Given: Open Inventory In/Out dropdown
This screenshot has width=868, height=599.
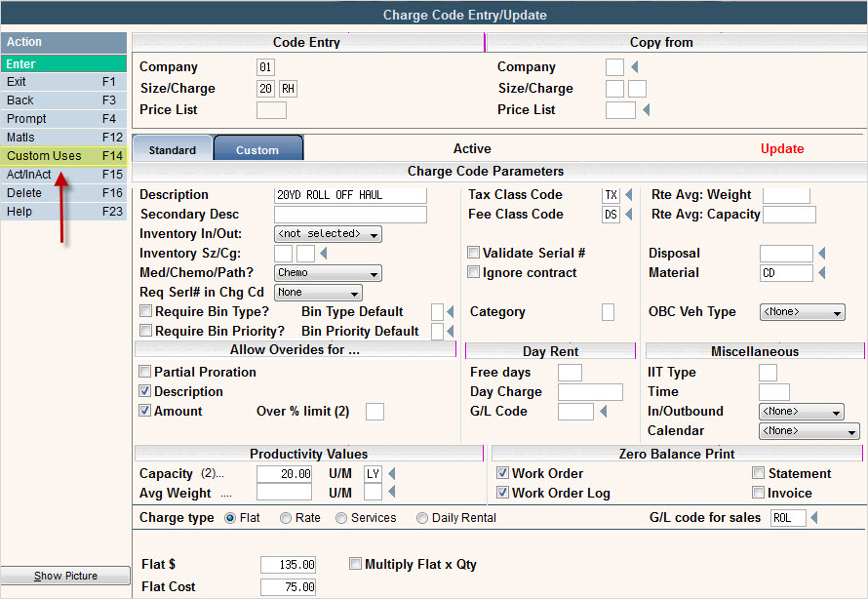Looking at the screenshot, I should point(328,234).
